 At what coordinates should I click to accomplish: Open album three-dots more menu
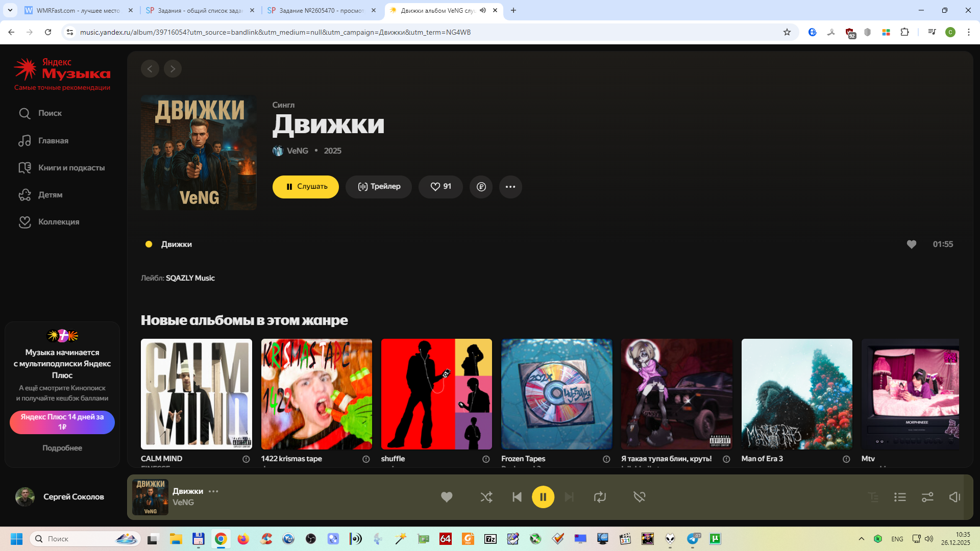(x=510, y=187)
